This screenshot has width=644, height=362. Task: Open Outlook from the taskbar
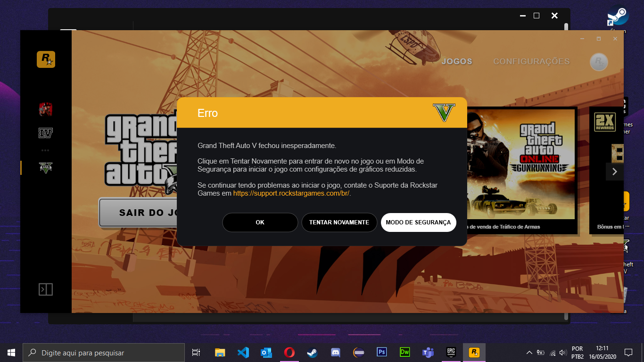tap(266, 353)
